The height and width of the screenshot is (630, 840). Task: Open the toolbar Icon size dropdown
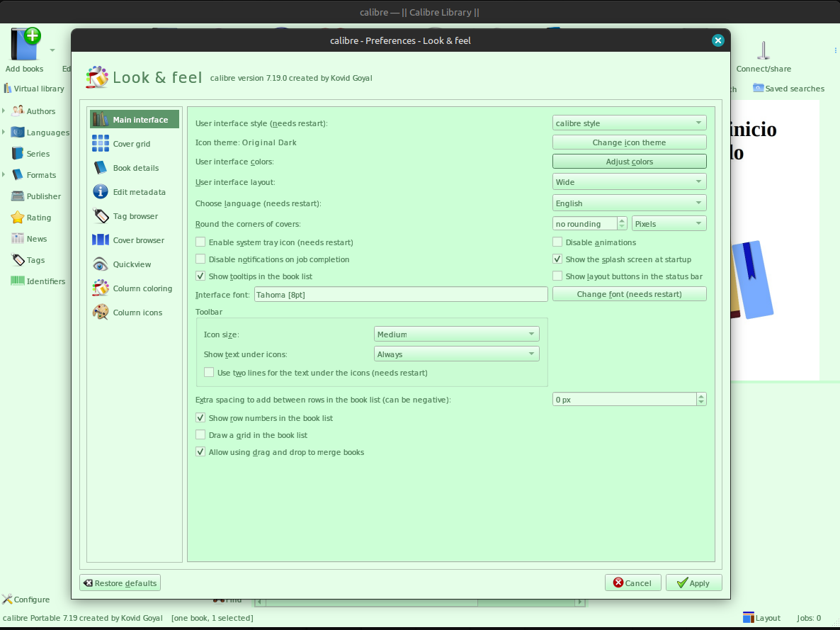(456, 334)
